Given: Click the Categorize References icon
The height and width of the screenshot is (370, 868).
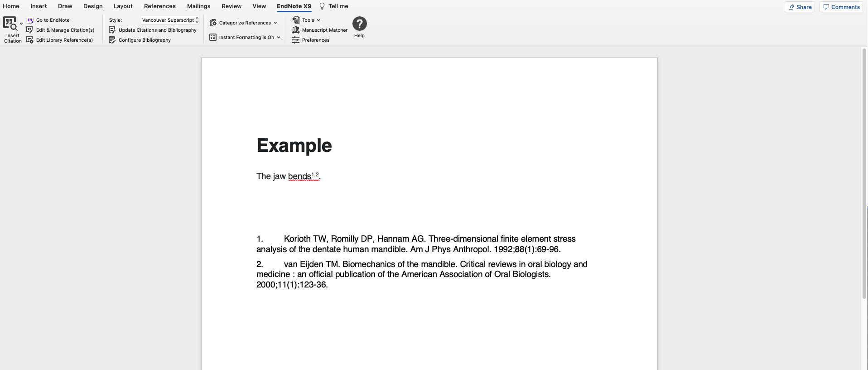Looking at the screenshot, I should click(213, 23).
